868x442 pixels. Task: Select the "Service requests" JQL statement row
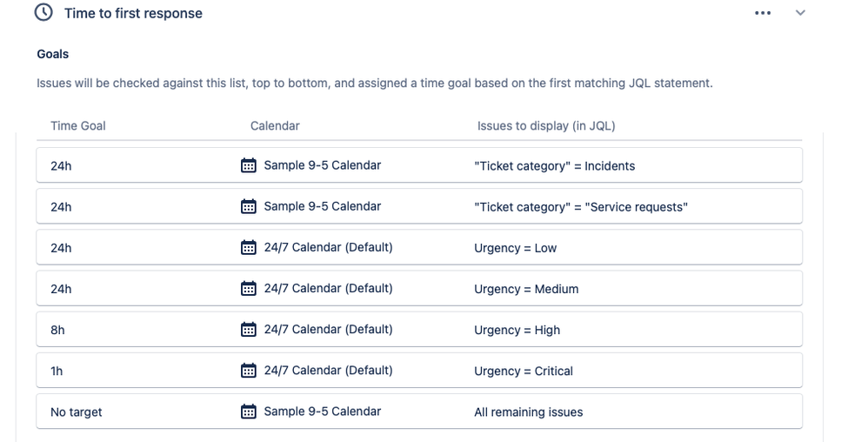(x=419, y=206)
